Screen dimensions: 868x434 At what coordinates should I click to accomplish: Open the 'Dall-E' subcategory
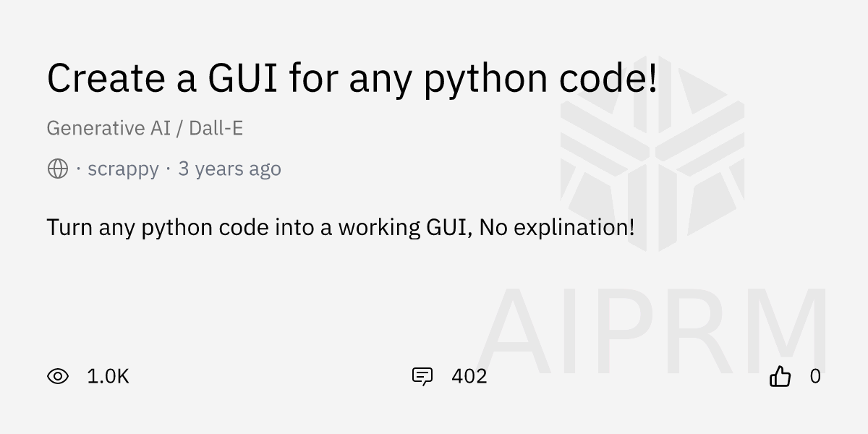pyautogui.click(x=216, y=128)
